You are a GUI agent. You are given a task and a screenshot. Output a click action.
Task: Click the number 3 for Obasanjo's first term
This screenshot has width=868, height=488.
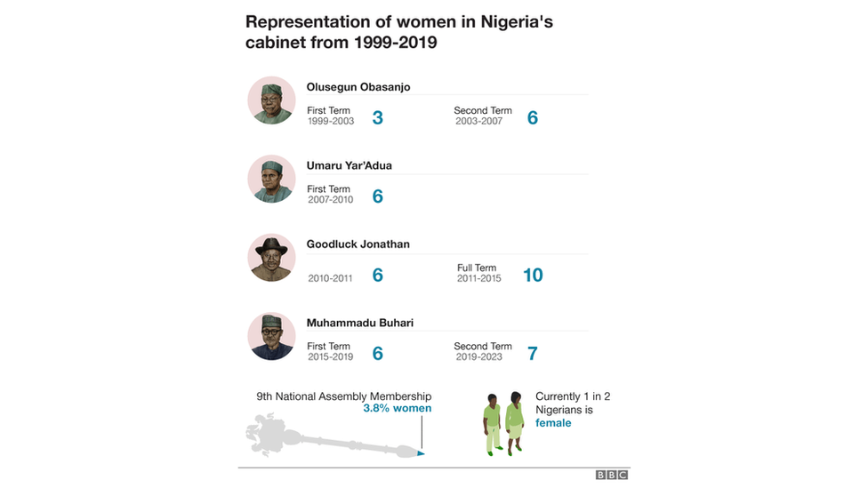click(x=378, y=117)
